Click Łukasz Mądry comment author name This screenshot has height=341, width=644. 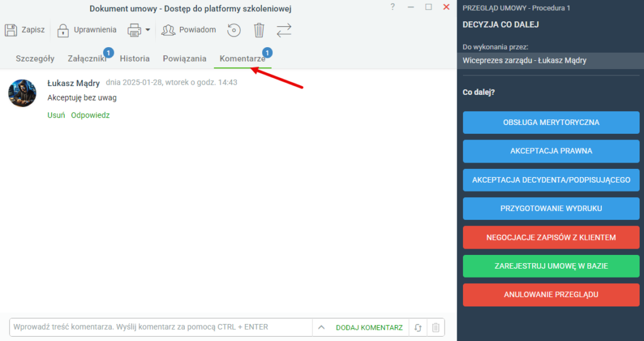(74, 83)
